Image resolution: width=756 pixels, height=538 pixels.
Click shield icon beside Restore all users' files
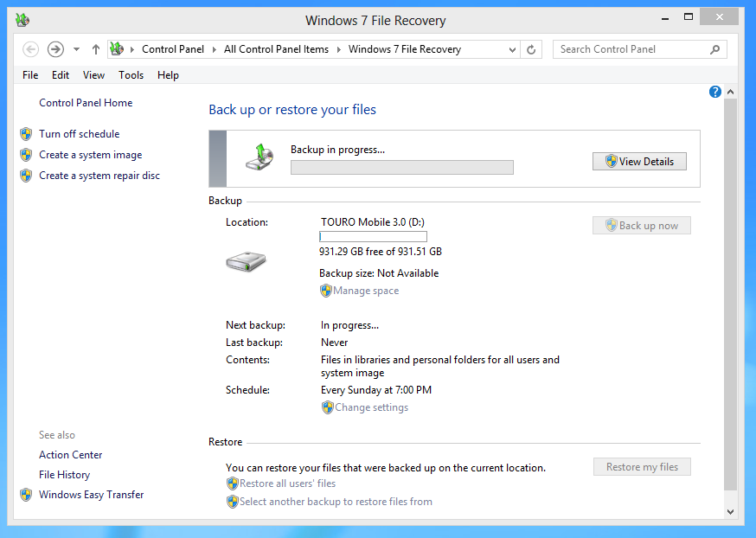(233, 484)
